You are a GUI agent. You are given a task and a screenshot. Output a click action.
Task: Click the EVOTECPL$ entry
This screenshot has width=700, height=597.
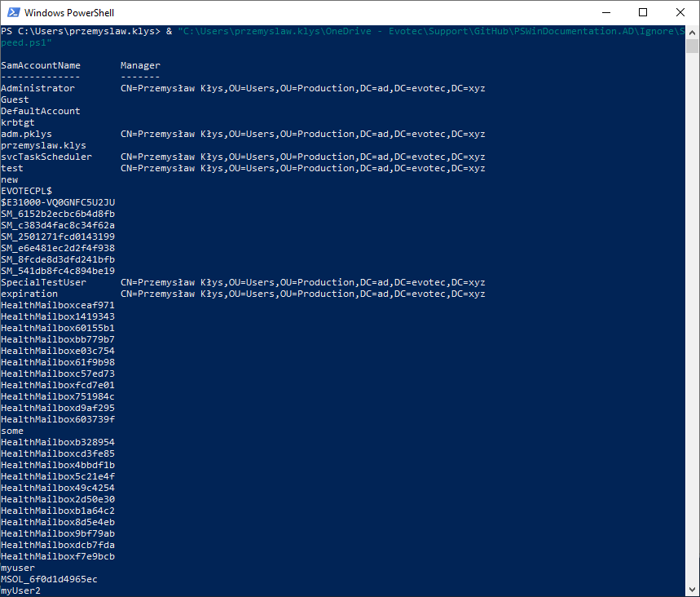click(x=26, y=191)
